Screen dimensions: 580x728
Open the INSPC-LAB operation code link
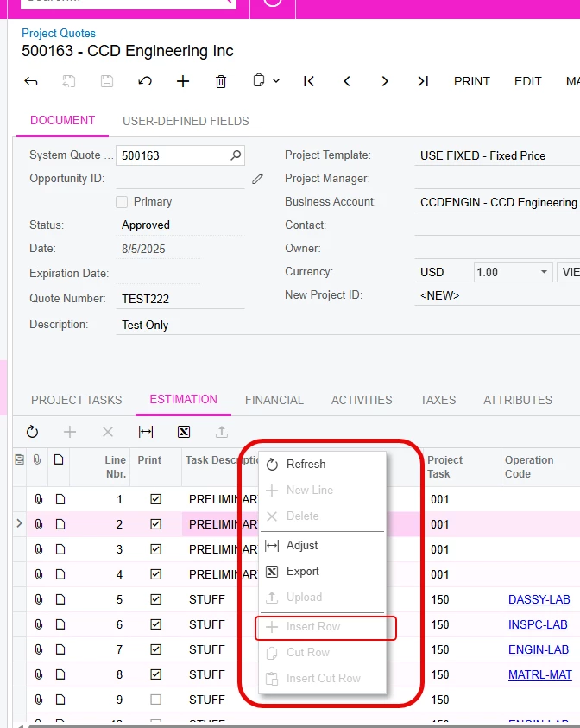538,624
